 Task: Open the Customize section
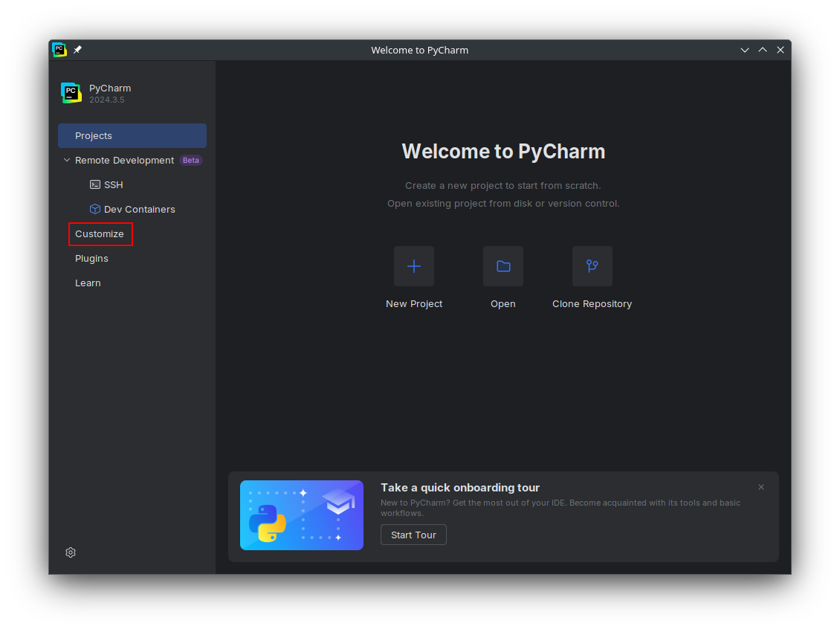click(x=100, y=234)
